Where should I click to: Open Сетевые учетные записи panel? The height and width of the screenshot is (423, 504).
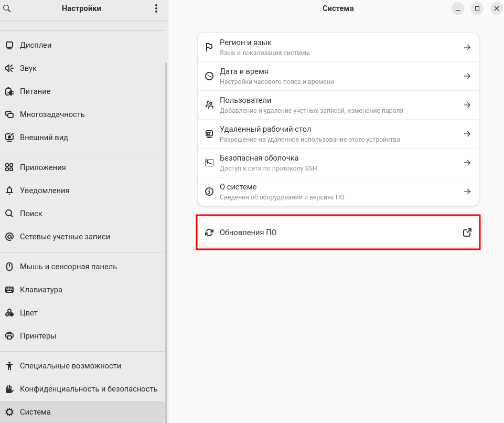[65, 237]
